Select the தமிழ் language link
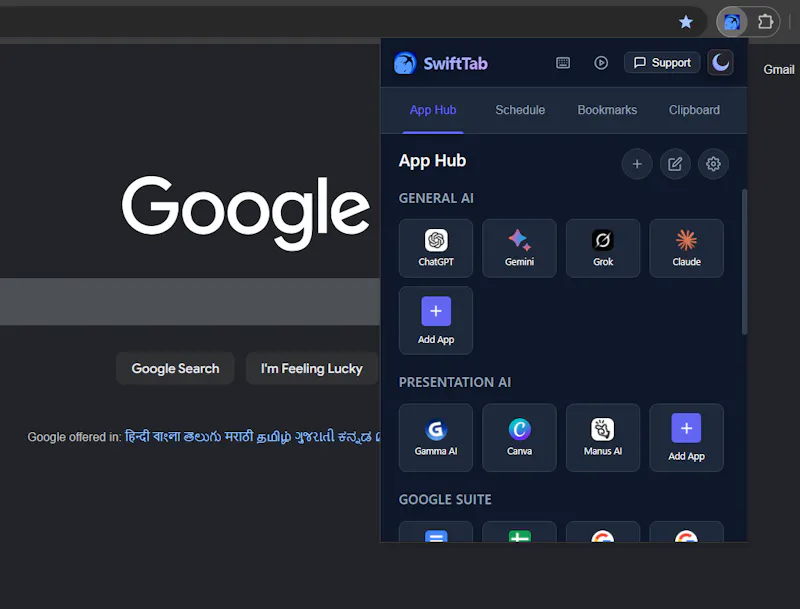The width and height of the screenshot is (800, 609). click(273, 437)
